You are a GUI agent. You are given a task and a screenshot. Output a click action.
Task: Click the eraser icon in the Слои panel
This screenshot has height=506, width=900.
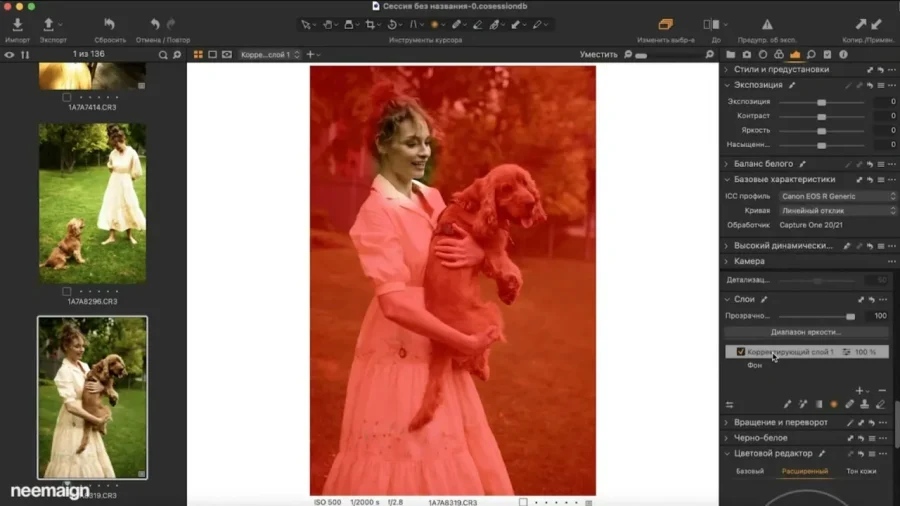[x=880, y=404]
